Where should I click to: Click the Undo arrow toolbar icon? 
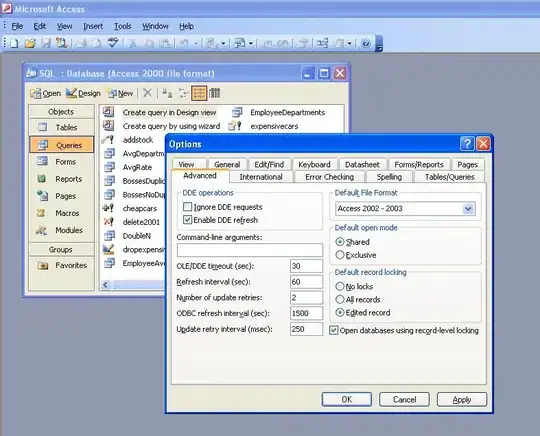(x=185, y=43)
